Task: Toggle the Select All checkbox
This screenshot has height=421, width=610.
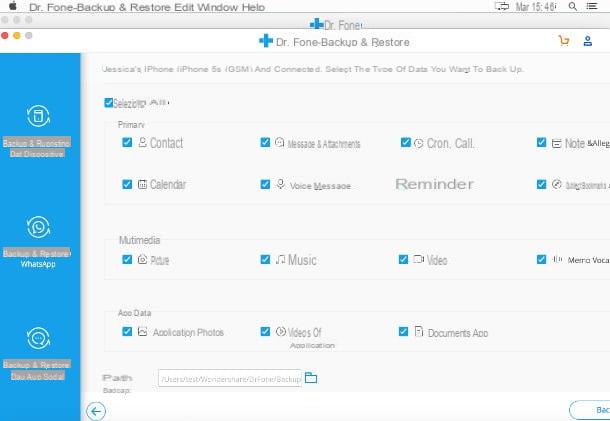Action: click(x=109, y=103)
